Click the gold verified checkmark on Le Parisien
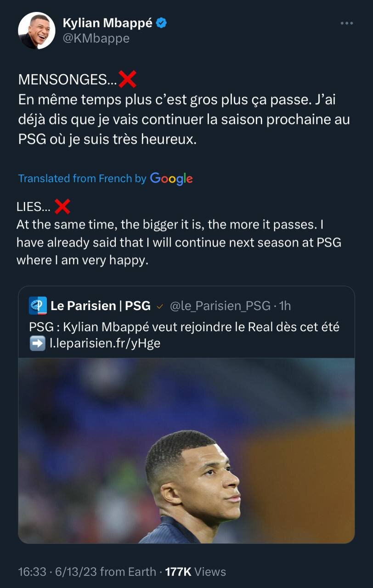 pos(160,306)
